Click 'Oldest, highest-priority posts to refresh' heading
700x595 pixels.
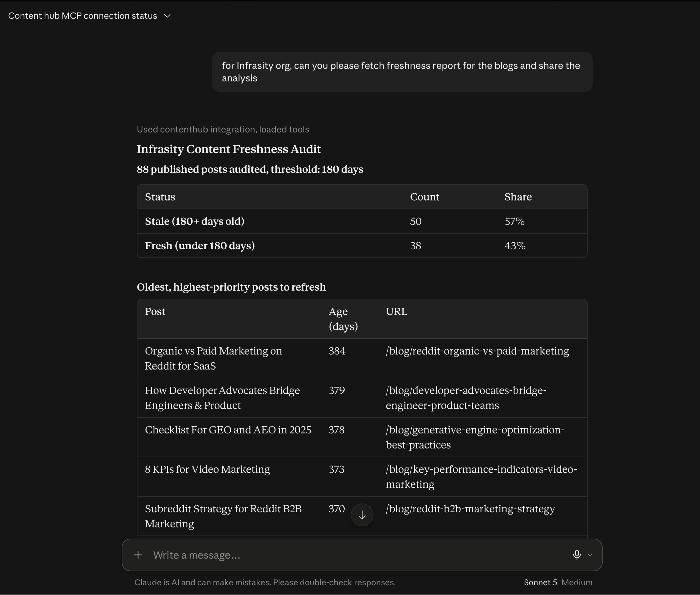231,287
